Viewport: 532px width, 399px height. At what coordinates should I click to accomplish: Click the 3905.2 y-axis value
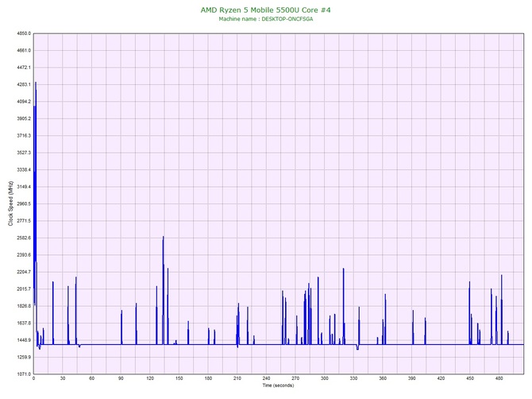click(x=24, y=119)
